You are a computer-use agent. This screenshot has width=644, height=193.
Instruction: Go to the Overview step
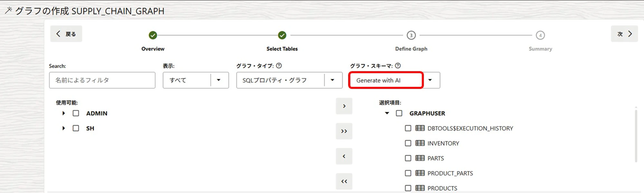[153, 35]
